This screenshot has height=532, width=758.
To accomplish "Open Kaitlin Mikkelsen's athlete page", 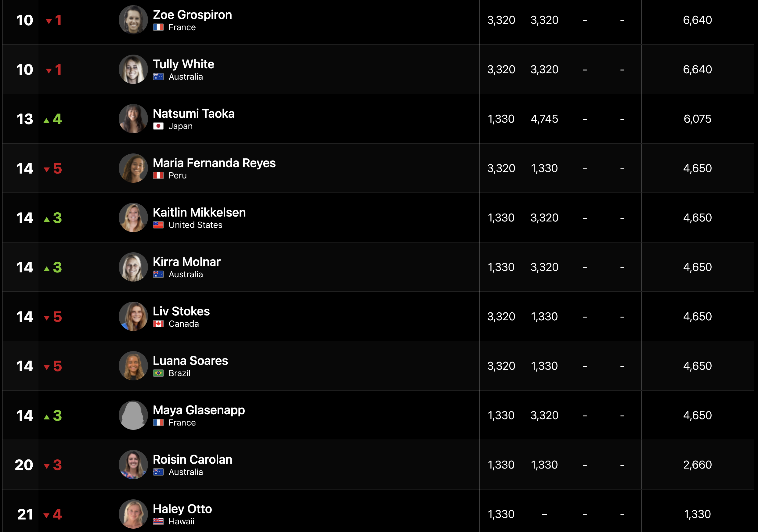I will click(199, 213).
